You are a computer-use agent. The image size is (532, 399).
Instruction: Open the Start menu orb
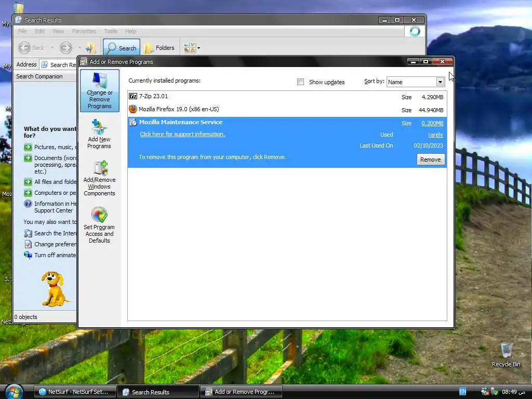(x=14, y=392)
